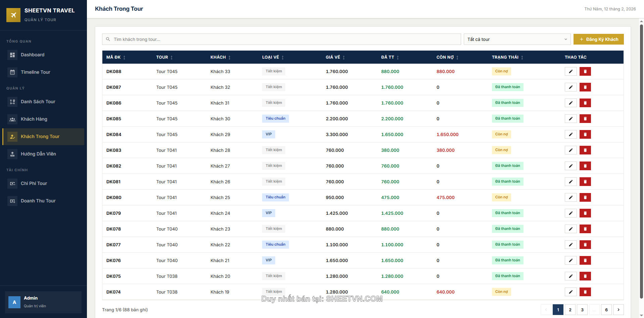Image resolution: width=644 pixels, height=318 pixels.
Task: Open the 'Tất cả tour' filter dropdown
Action: [x=517, y=39]
